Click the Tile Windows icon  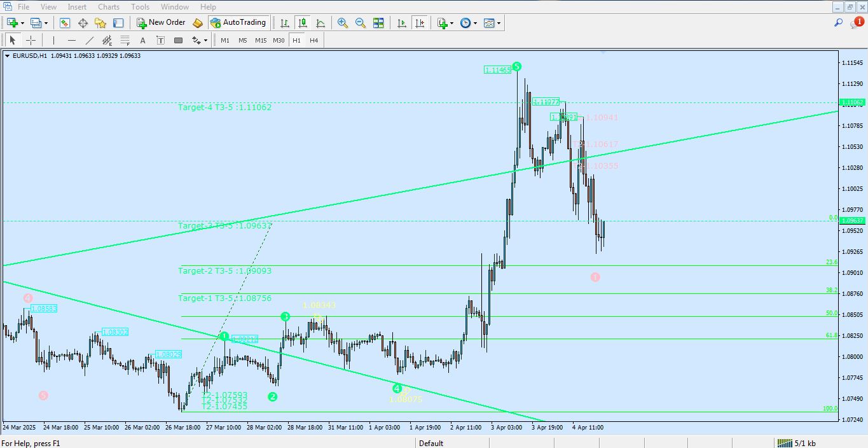click(x=378, y=23)
